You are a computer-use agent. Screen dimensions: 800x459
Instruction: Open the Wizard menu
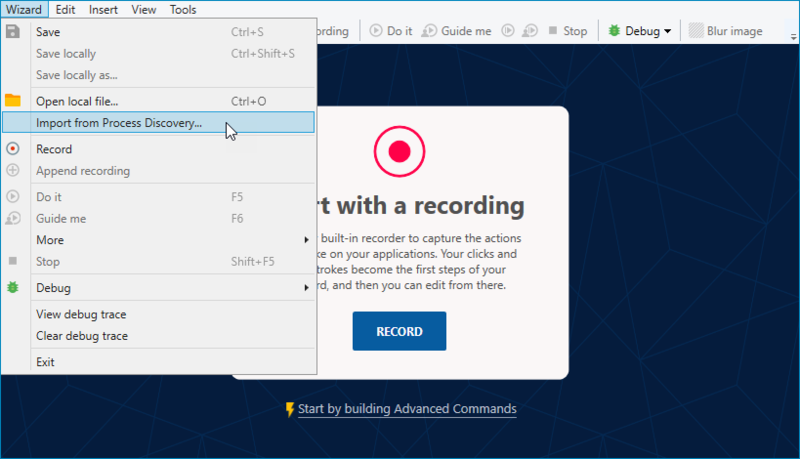point(24,9)
